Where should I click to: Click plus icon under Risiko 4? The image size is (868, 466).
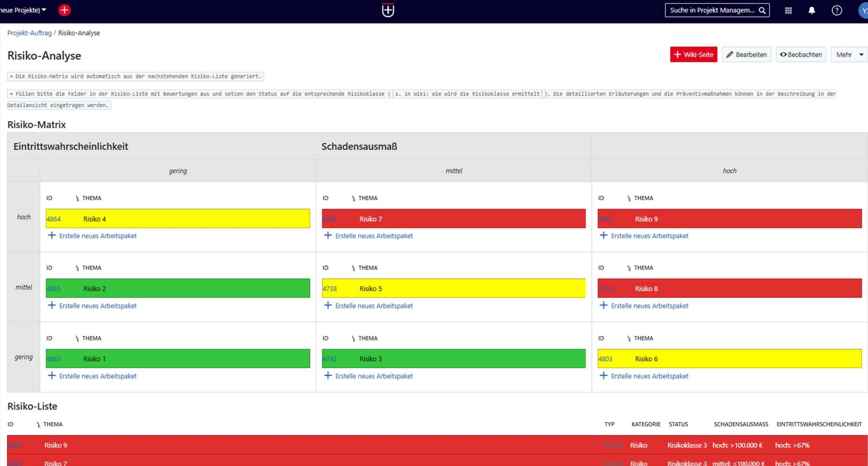click(52, 235)
